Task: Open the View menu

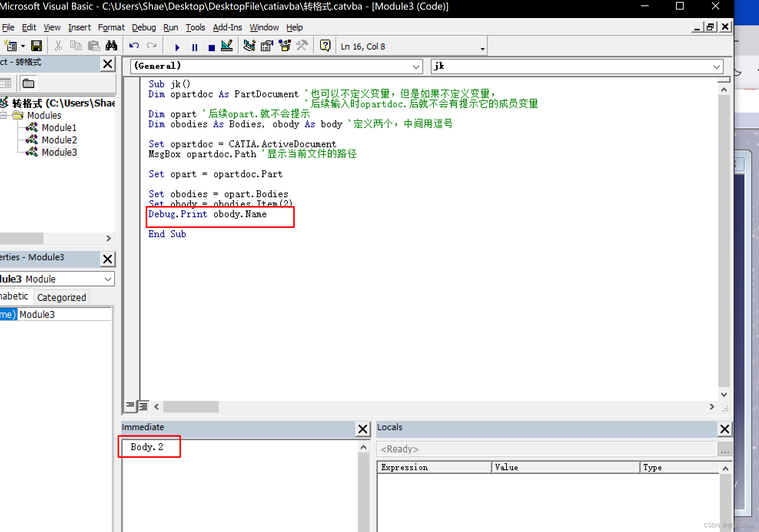Action: (52, 27)
